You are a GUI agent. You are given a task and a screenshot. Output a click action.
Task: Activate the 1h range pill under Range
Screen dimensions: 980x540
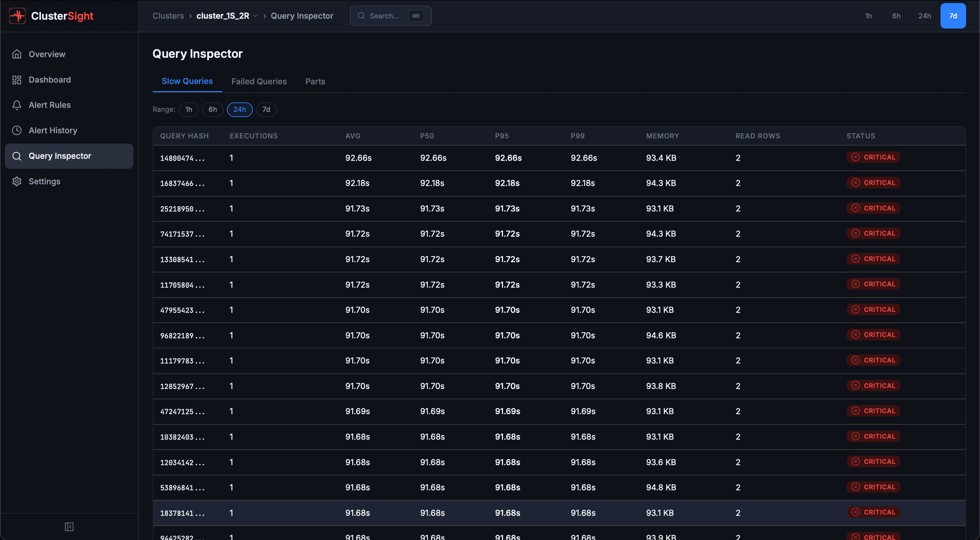click(189, 109)
